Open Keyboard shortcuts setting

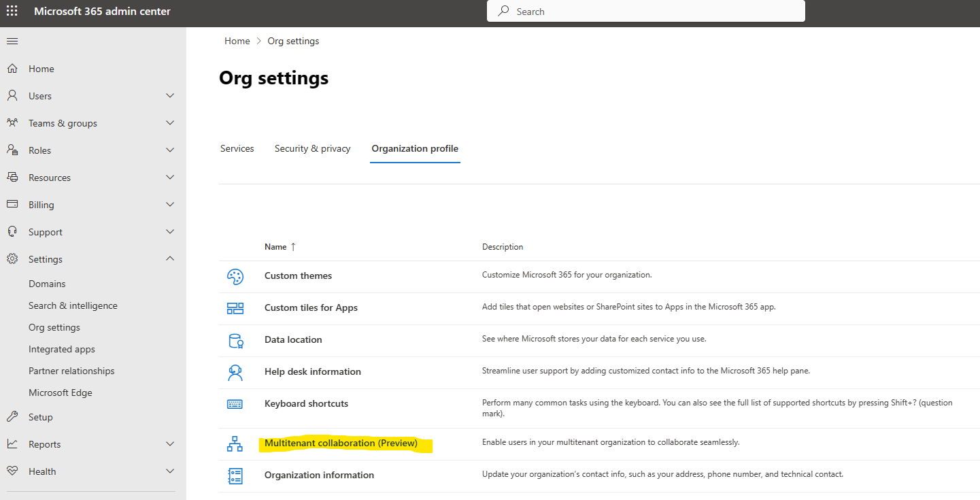[306, 404]
